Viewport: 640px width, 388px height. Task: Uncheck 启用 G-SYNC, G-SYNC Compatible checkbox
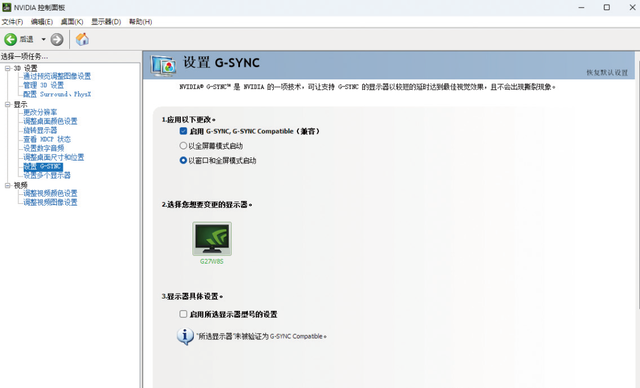tap(183, 131)
